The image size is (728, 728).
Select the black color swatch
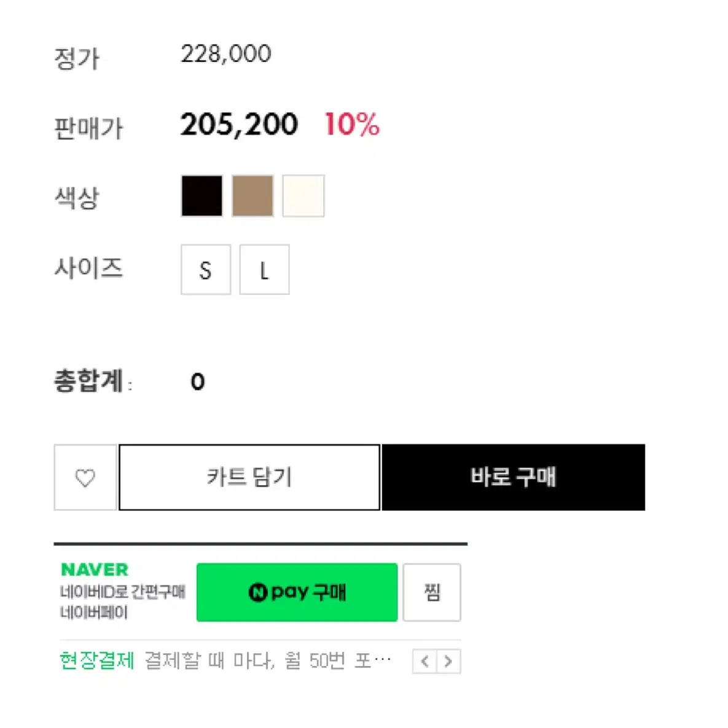click(x=202, y=196)
